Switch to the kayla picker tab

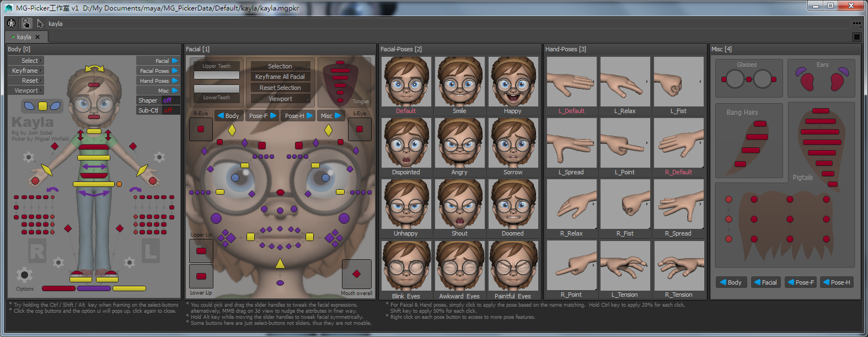coord(25,37)
